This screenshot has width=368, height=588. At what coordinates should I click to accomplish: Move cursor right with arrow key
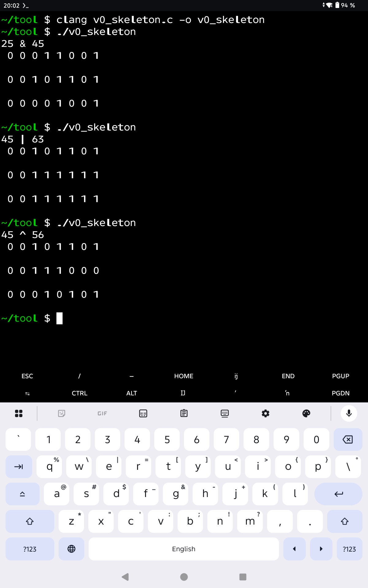pos(321,549)
